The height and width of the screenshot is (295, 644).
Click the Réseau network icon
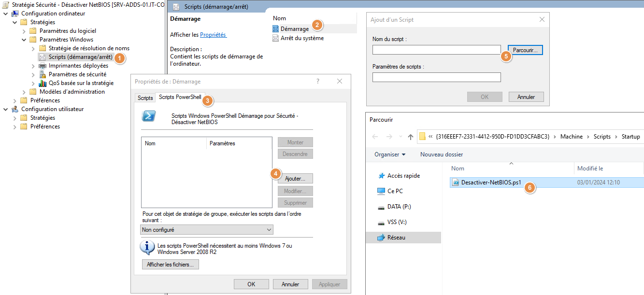click(x=381, y=238)
